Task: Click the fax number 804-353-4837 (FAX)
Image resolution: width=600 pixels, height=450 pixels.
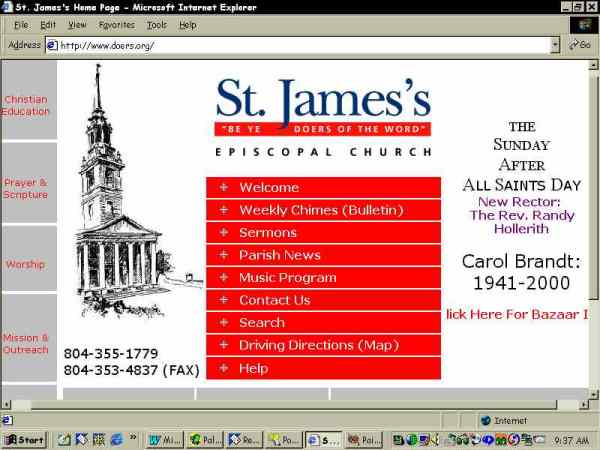Action: pyautogui.click(x=132, y=370)
